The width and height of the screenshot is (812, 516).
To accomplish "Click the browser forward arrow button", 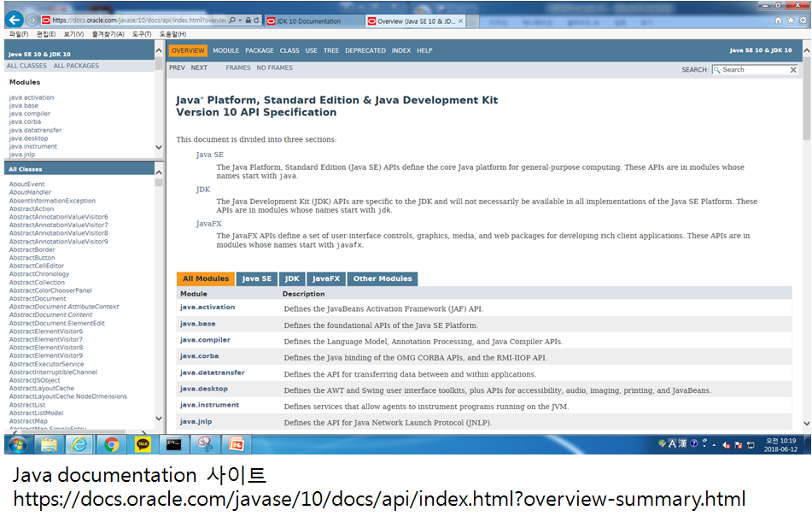I will [x=32, y=21].
